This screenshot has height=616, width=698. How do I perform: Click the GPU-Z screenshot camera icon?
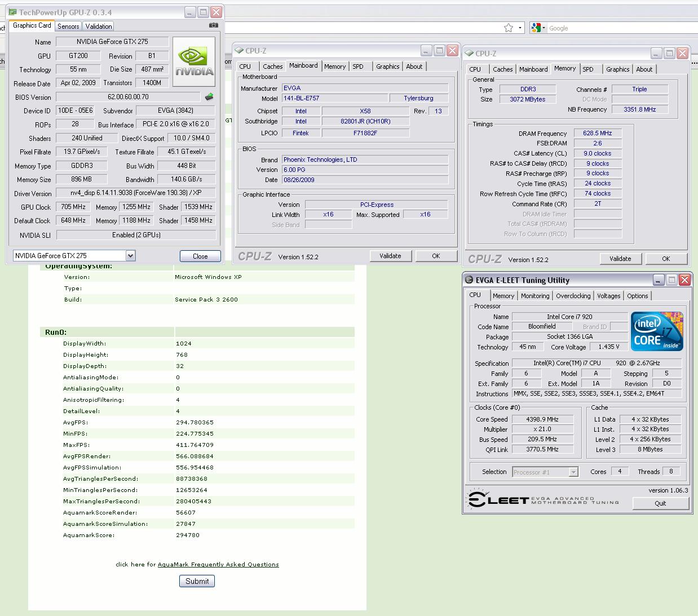[214, 25]
